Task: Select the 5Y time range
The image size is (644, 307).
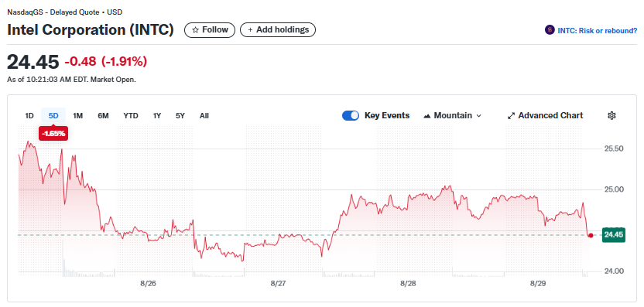Action: (180, 116)
